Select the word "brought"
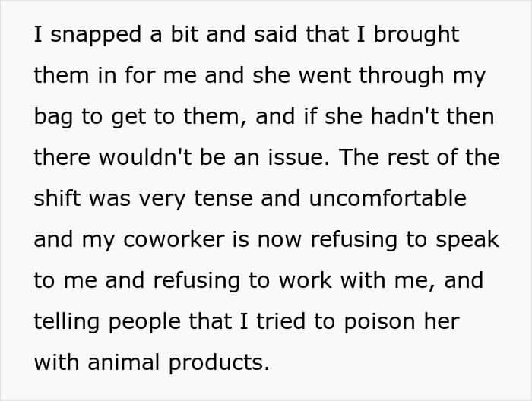This screenshot has height=401, width=532. click(416, 35)
